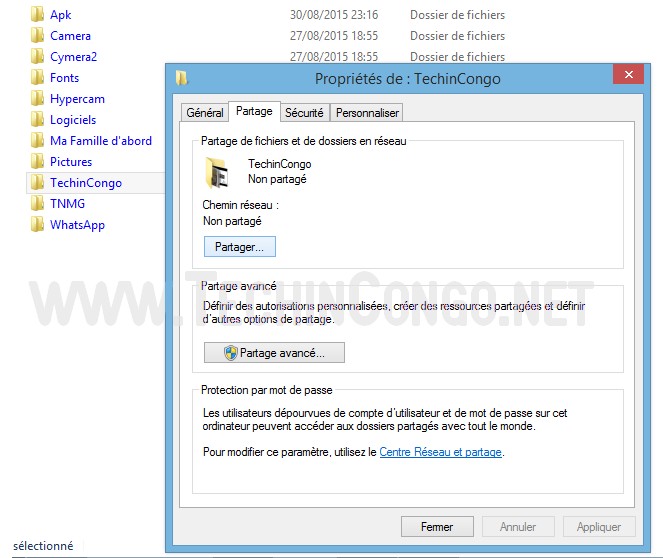Switch to the Personnaliser tab
The image size is (663, 558).
coord(367,113)
